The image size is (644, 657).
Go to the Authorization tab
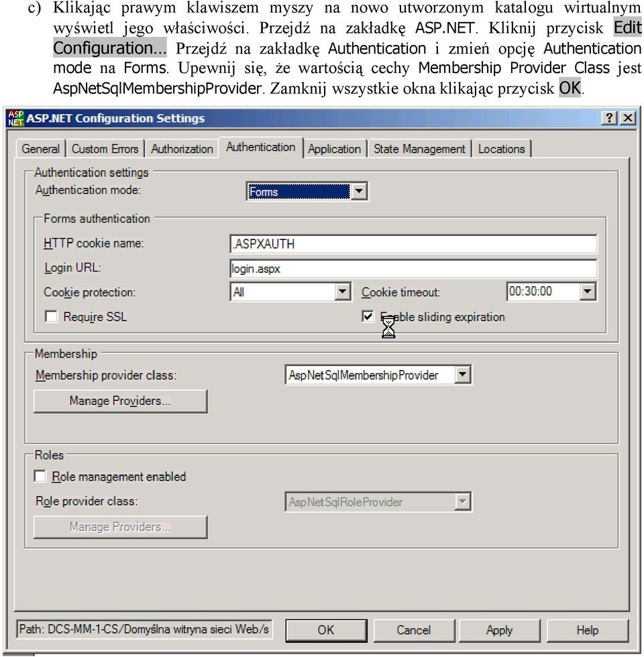tap(182, 149)
